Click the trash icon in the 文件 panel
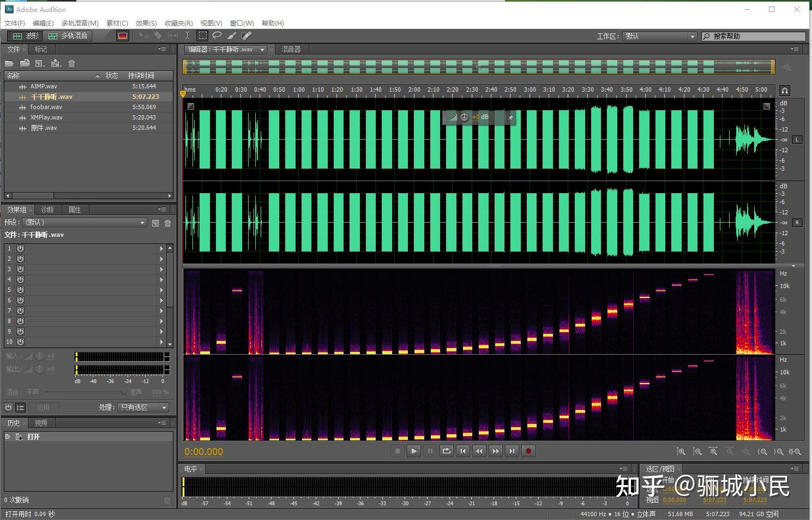This screenshot has width=812, height=520. click(72, 63)
